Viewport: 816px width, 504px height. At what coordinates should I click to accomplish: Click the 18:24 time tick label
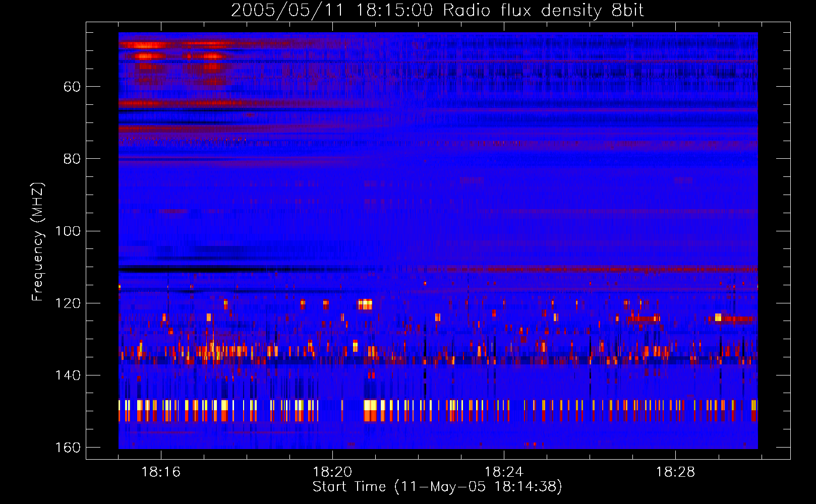tap(504, 472)
